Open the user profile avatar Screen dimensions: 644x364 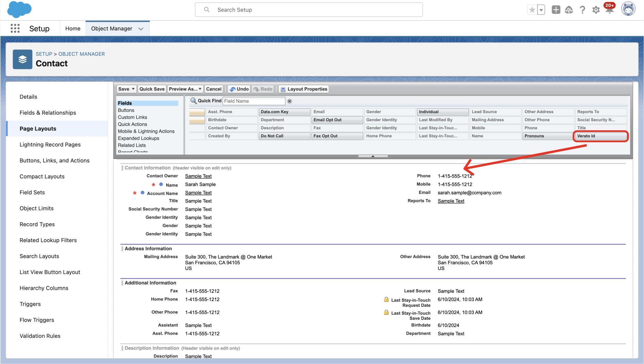tap(628, 9)
